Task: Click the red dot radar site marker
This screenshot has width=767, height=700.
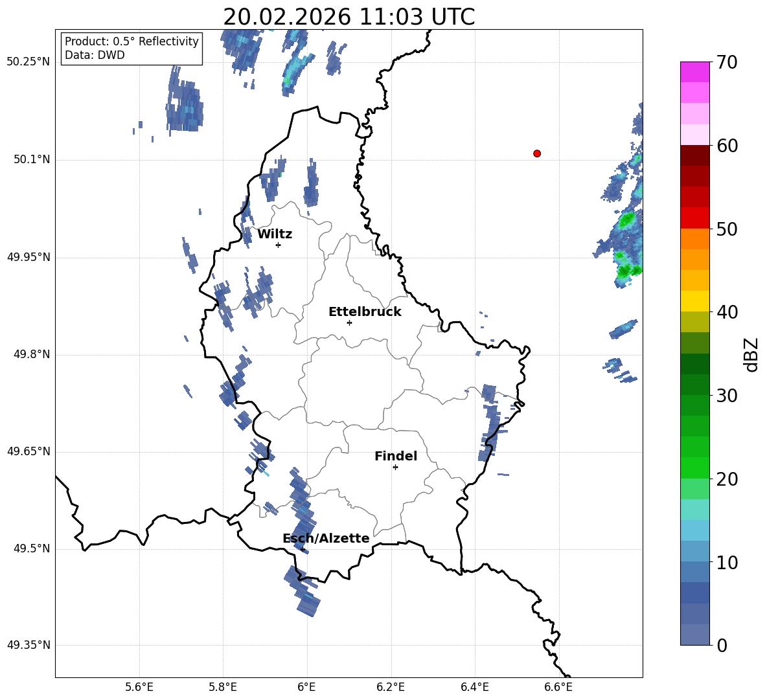Action: (537, 153)
